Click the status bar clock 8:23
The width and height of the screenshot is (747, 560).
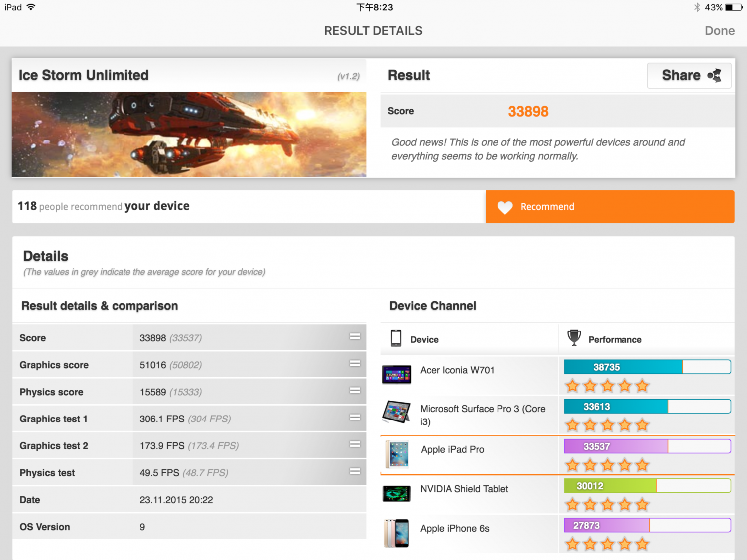click(x=374, y=7)
